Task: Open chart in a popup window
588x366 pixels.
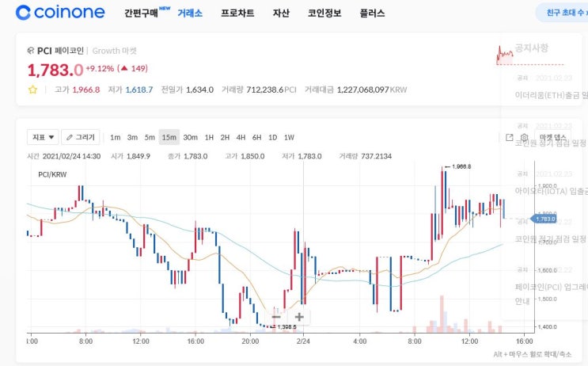Action: point(509,137)
